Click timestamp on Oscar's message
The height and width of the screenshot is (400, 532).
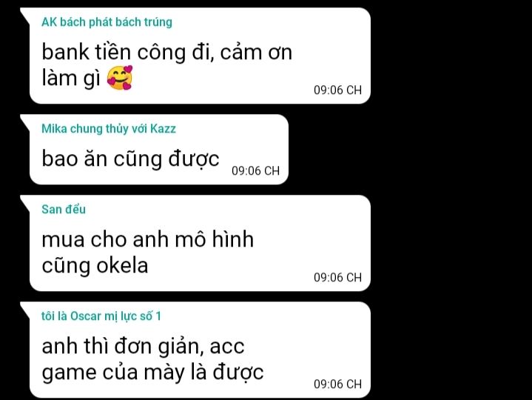tap(337, 384)
